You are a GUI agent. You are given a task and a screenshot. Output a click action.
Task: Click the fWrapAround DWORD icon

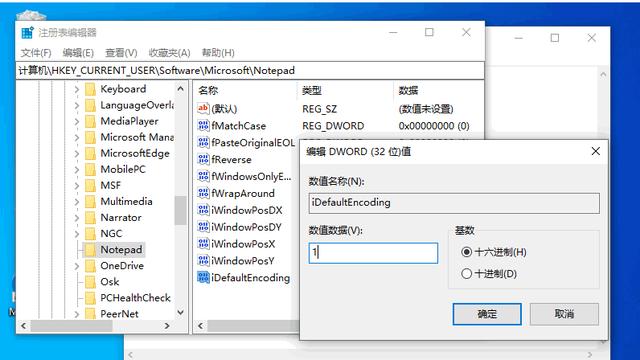click(x=203, y=193)
